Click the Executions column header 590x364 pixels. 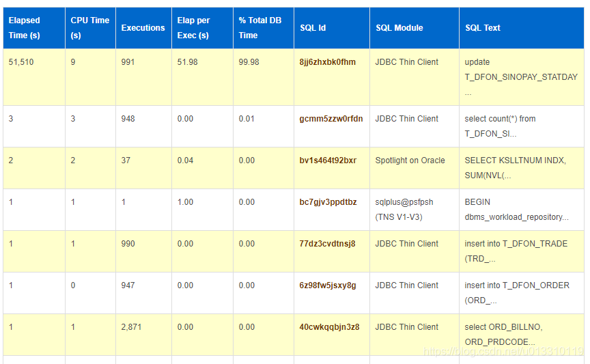[143, 28]
